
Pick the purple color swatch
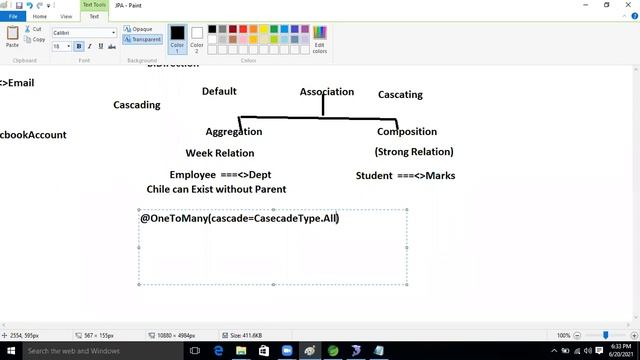[305, 29]
